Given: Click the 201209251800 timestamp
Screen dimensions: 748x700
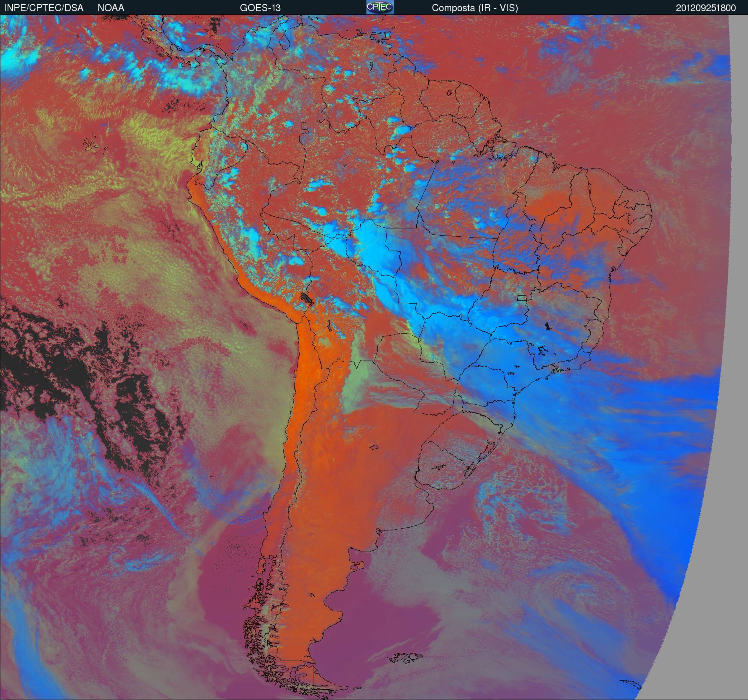Looking at the screenshot, I should [706, 8].
